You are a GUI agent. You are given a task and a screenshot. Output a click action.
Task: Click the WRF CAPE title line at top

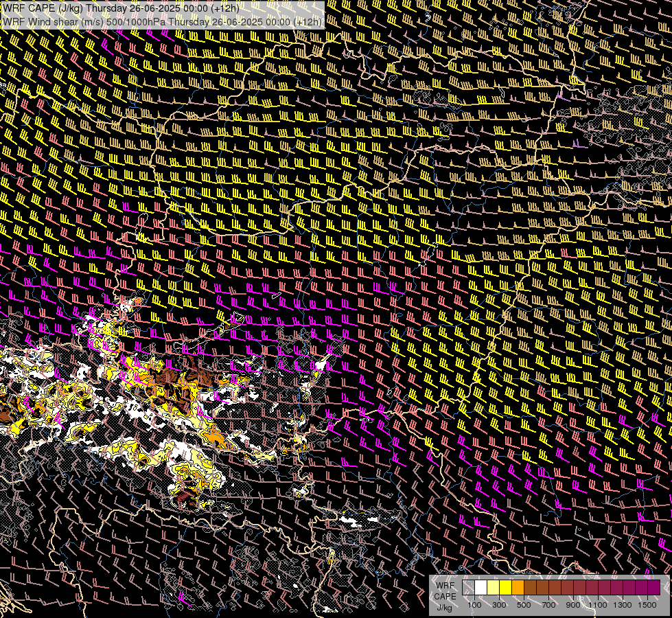pos(121,8)
